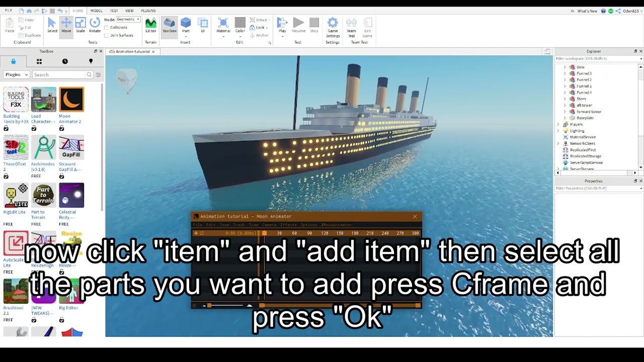The height and width of the screenshot is (362, 644).
Task: Click the Toolbox search field
Action: coord(59,75)
